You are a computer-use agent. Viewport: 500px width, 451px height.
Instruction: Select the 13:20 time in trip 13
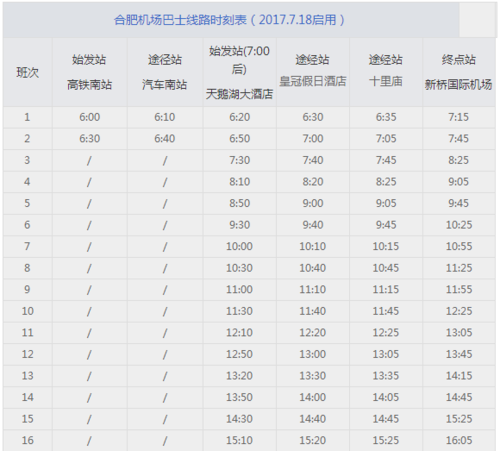tap(239, 376)
